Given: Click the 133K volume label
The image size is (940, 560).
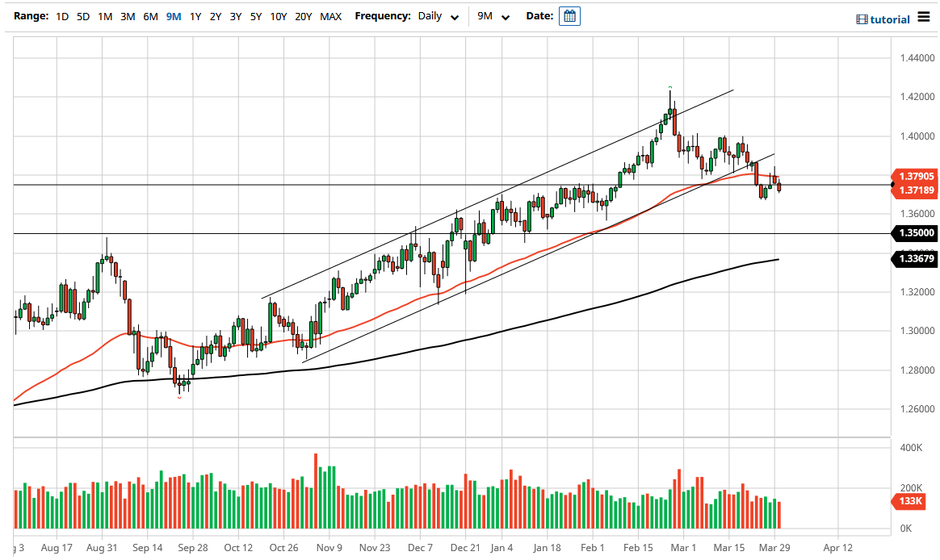Looking at the screenshot, I should 908,502.
